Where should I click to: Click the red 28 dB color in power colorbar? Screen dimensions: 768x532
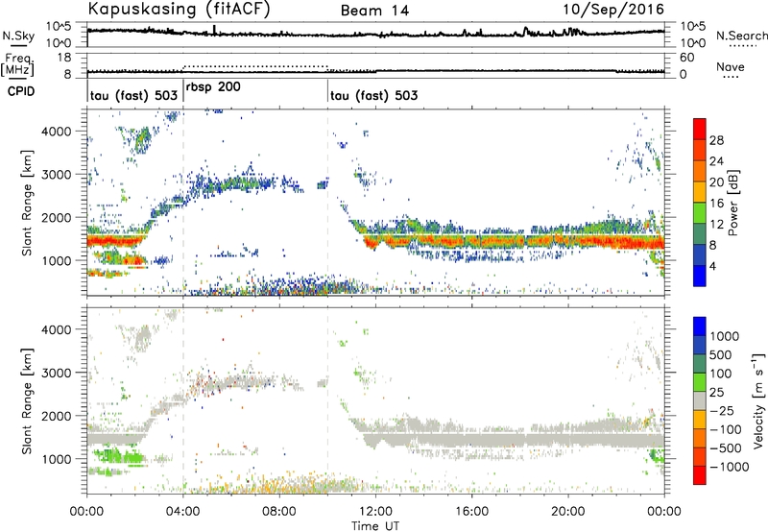click(700, 130)
